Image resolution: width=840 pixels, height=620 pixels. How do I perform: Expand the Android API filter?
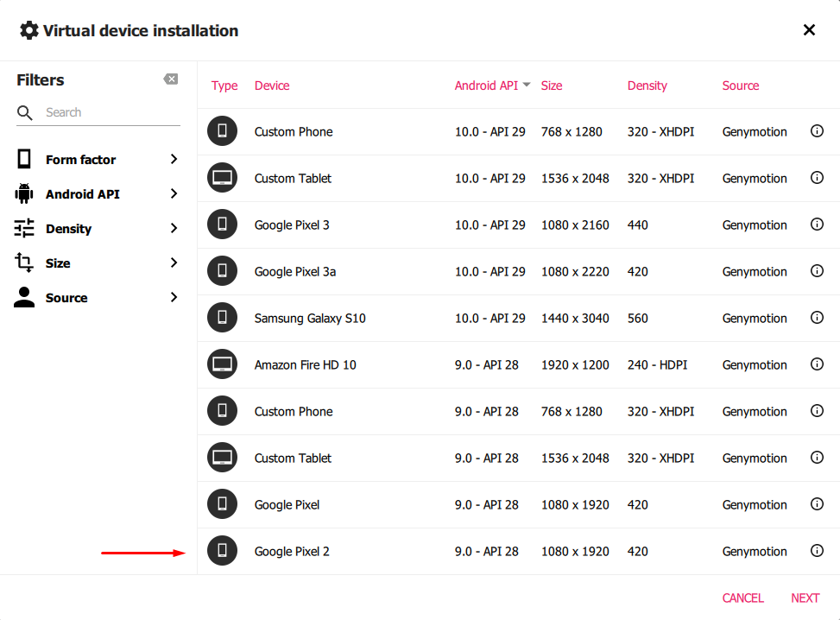tap(174, 193)
